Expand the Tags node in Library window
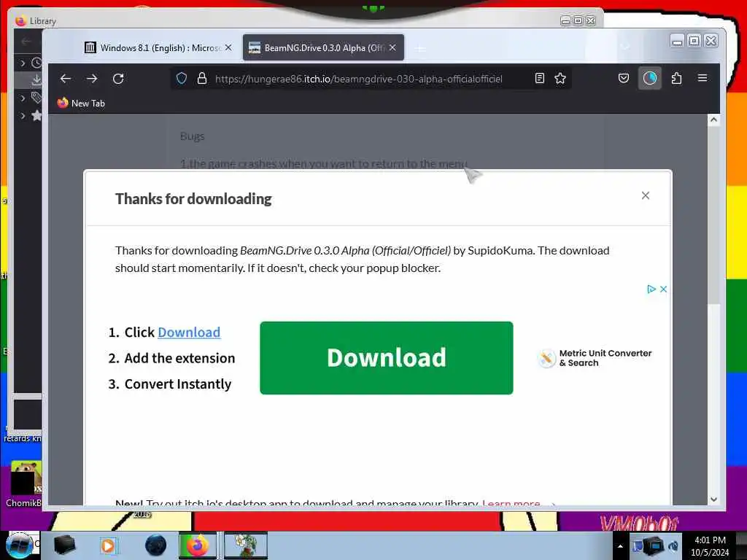Screen dimensions: 747x560 point(23,98)
